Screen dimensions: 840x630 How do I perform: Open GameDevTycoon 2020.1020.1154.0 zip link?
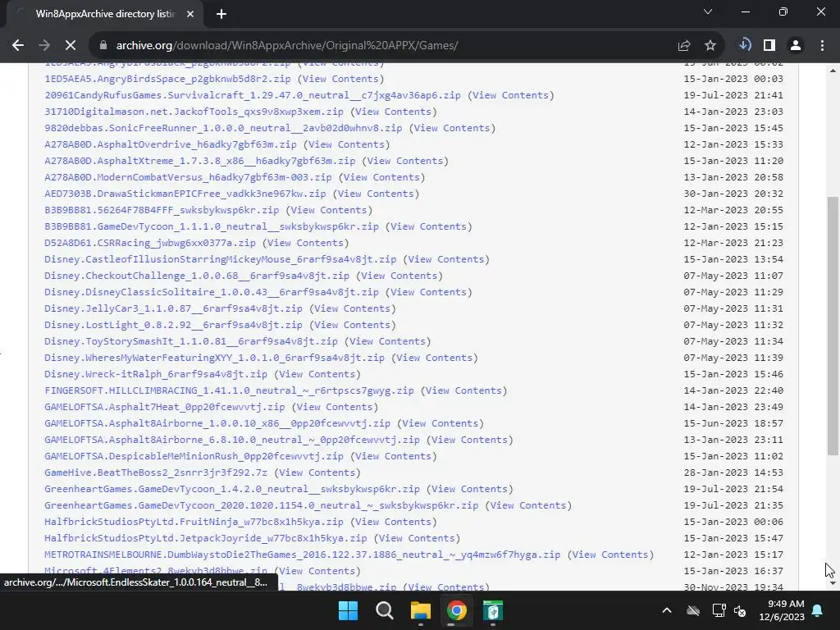[262, 505]
